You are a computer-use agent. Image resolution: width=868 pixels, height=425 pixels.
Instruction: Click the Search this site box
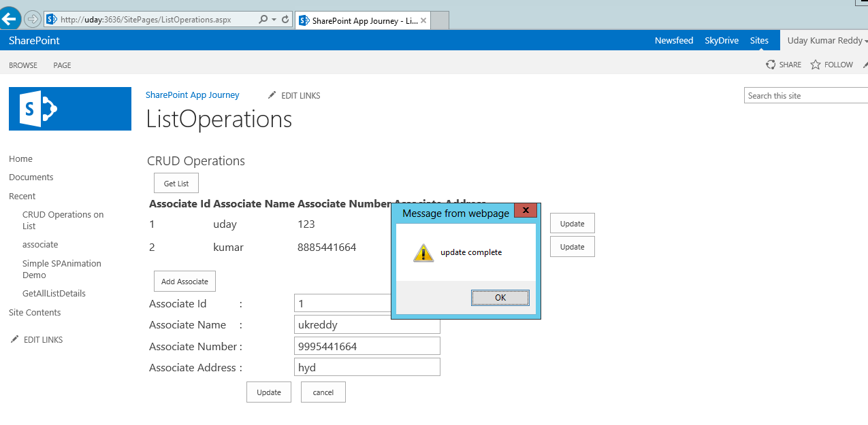(806, 96)
